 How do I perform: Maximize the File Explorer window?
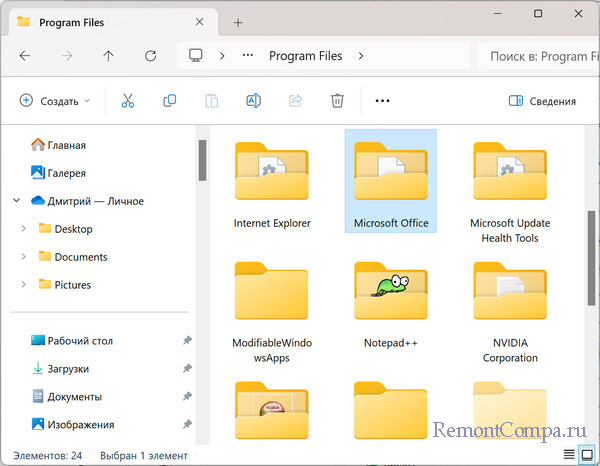click(x=538, y=13)
